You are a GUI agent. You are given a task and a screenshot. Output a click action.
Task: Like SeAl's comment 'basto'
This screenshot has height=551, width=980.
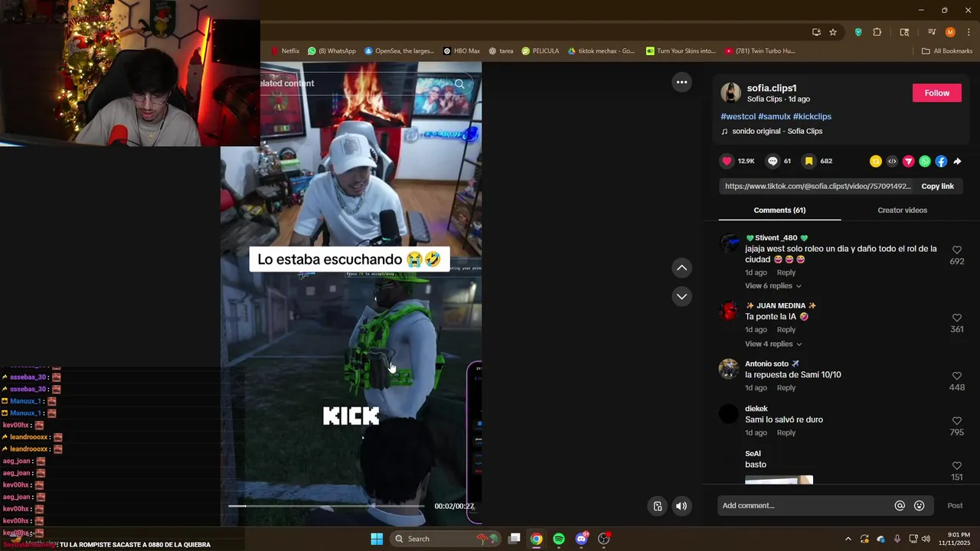957,465
